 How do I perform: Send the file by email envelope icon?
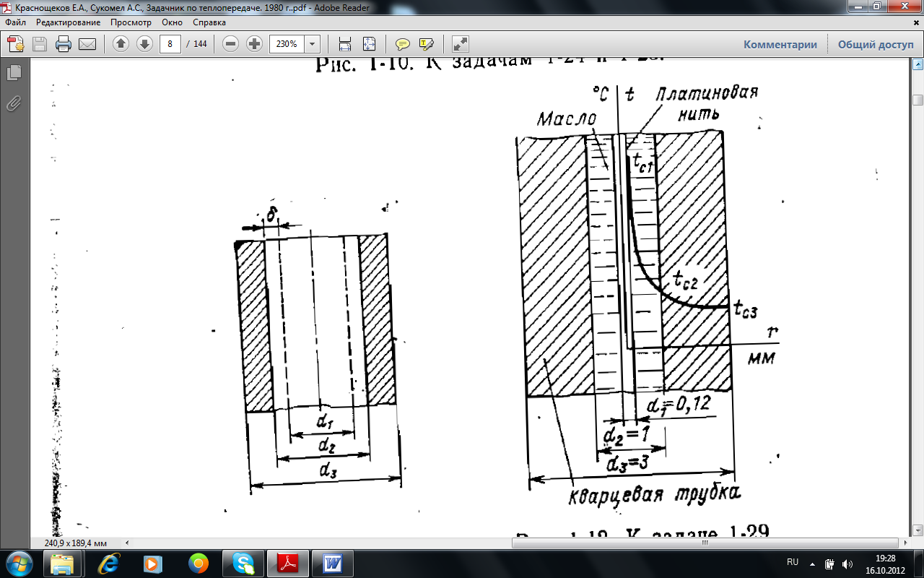click(x=87, y=44)
